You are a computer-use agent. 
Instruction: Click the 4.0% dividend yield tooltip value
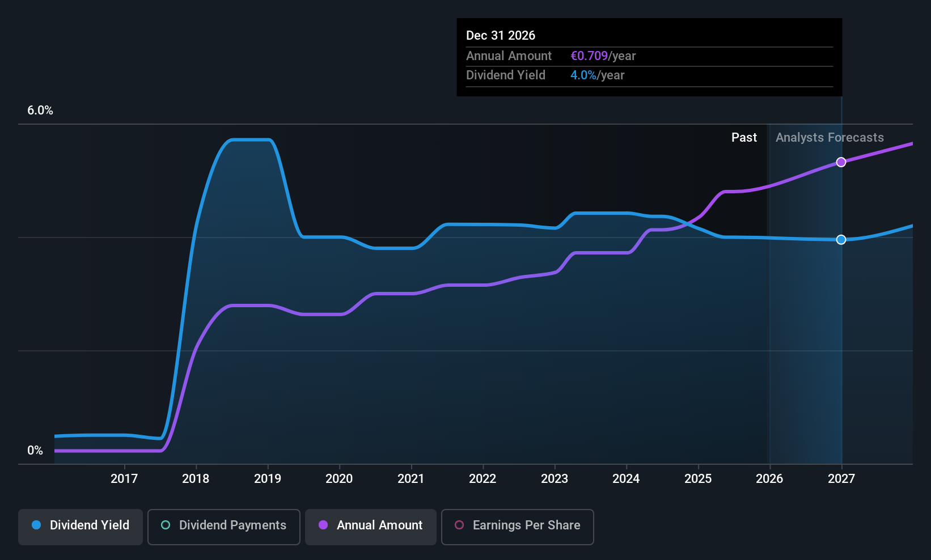583,75
